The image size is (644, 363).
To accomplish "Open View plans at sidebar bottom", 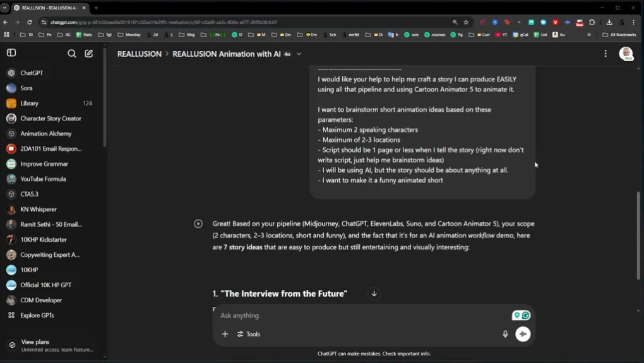I will coord(51,345).
